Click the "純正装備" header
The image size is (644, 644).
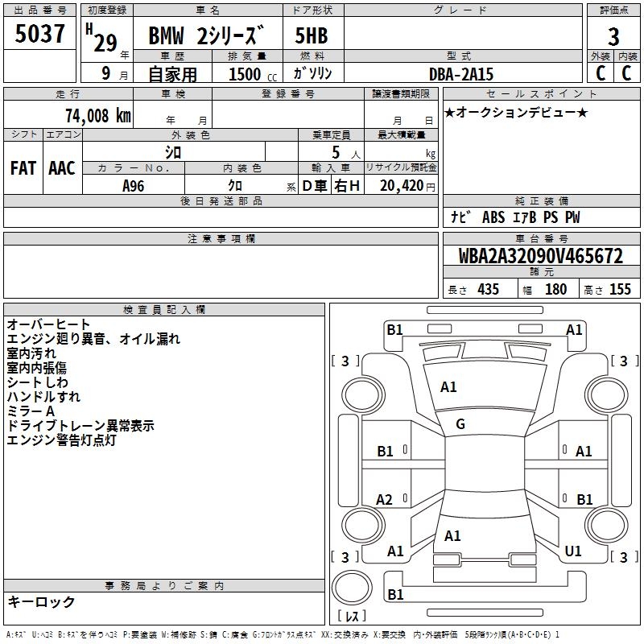click(541, 200)
